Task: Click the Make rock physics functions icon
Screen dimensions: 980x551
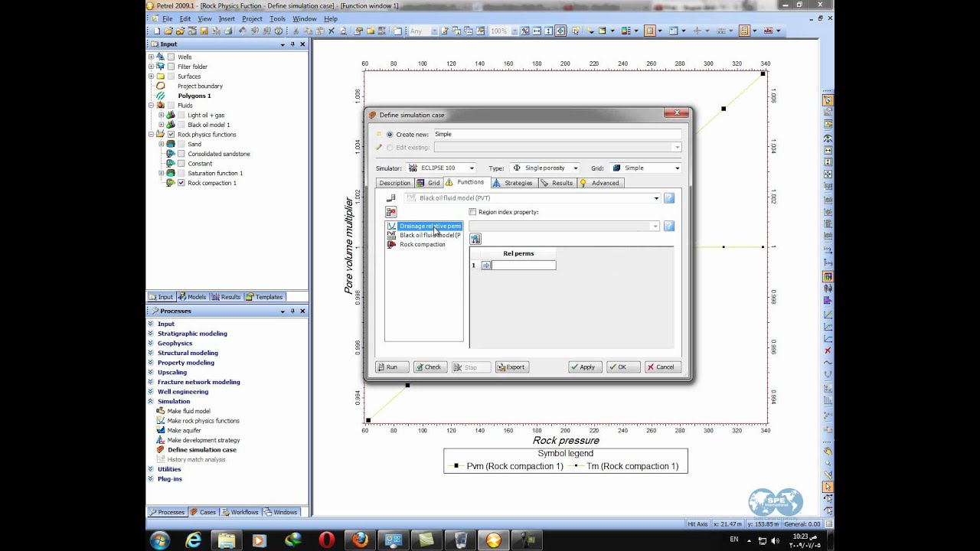Action: [x=161, y=421]
